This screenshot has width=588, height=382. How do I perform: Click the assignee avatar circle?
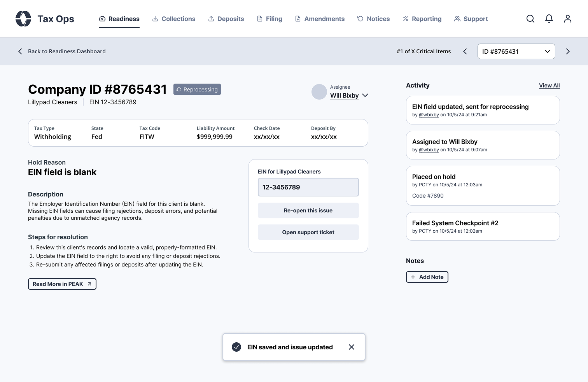tap(319, 92)
